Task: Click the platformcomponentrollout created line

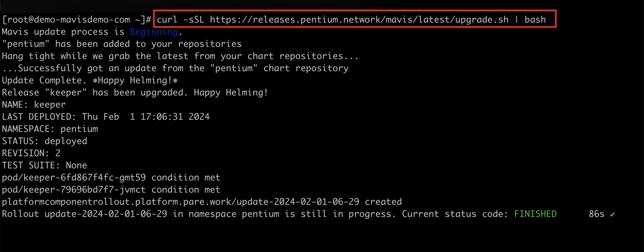Action: coord(202,202)
